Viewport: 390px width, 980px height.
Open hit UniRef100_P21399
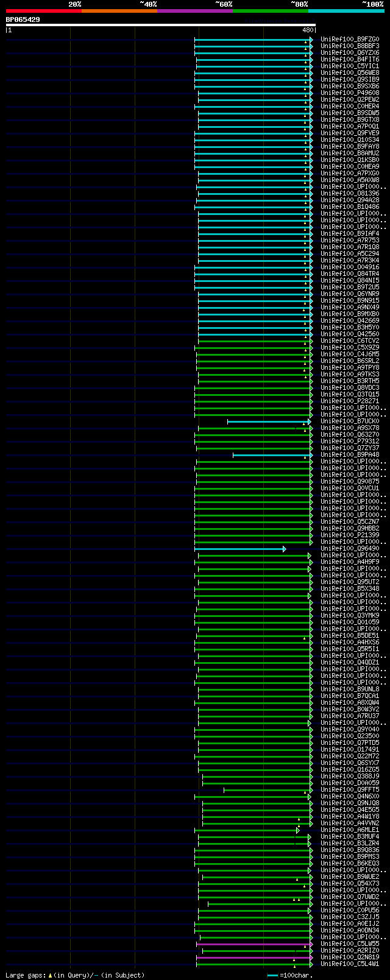coord(350,535)
